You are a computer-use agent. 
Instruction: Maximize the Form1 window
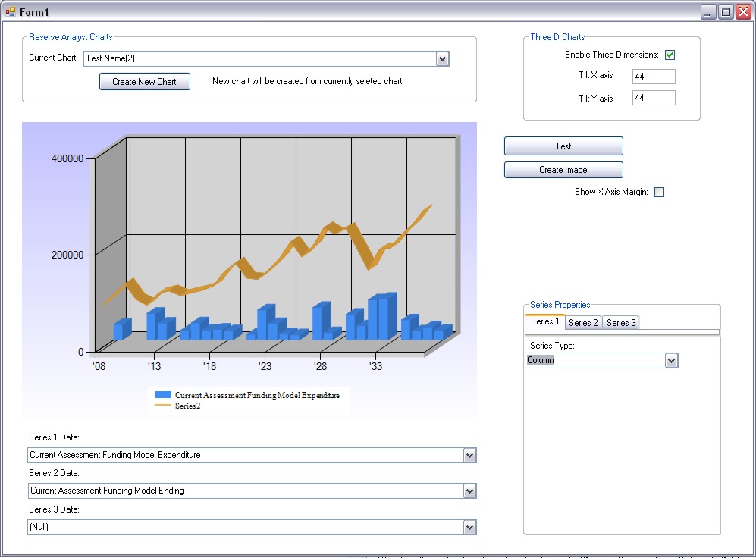pos(726,11)
